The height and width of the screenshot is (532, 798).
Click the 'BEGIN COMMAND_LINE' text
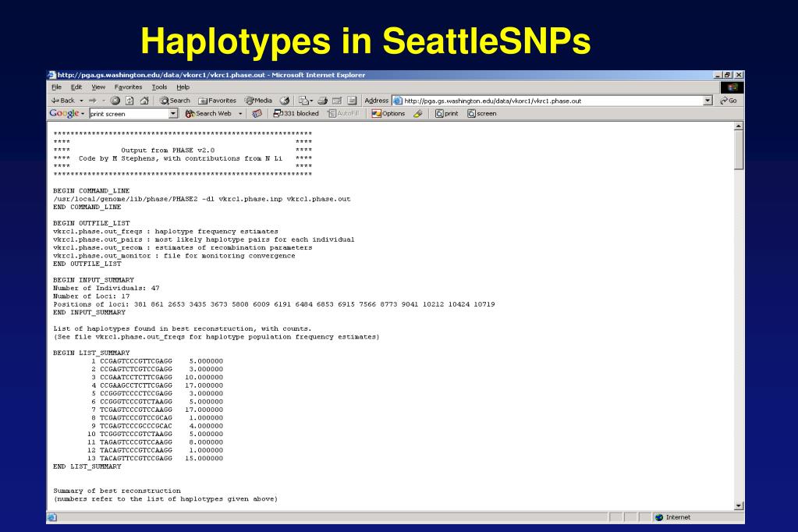[x=91, y=191]
